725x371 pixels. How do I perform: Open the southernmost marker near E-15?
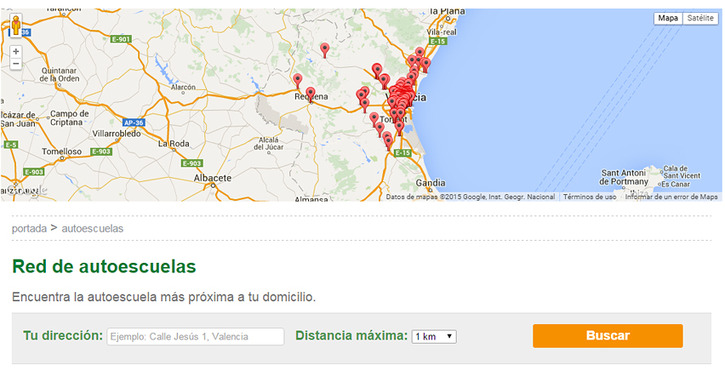pos(388,142)
